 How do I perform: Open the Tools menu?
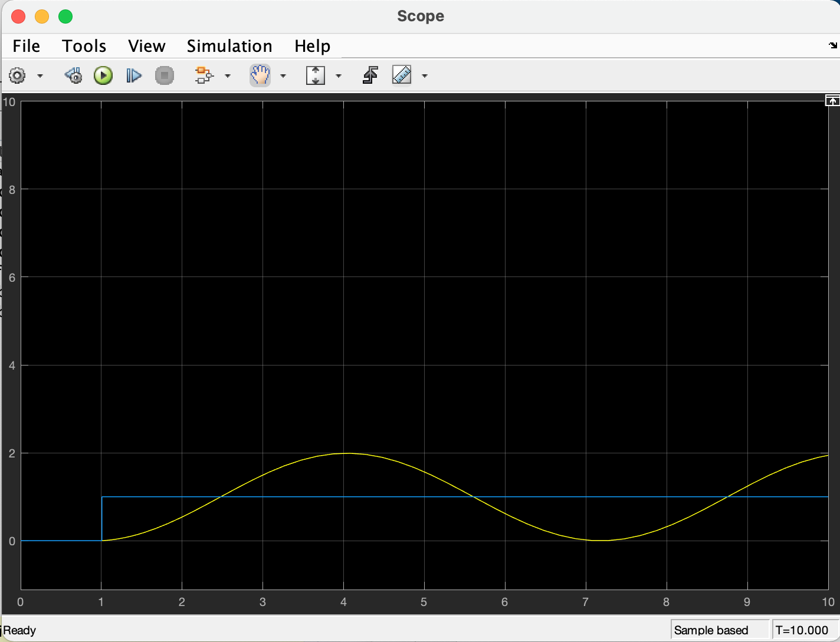point(84,46)
